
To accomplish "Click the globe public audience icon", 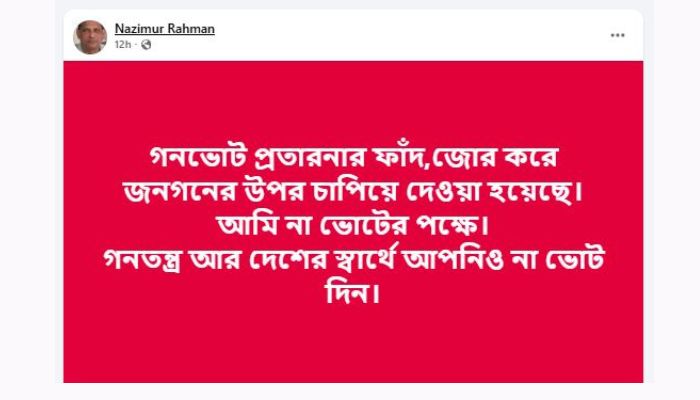I will click(146, 45).
